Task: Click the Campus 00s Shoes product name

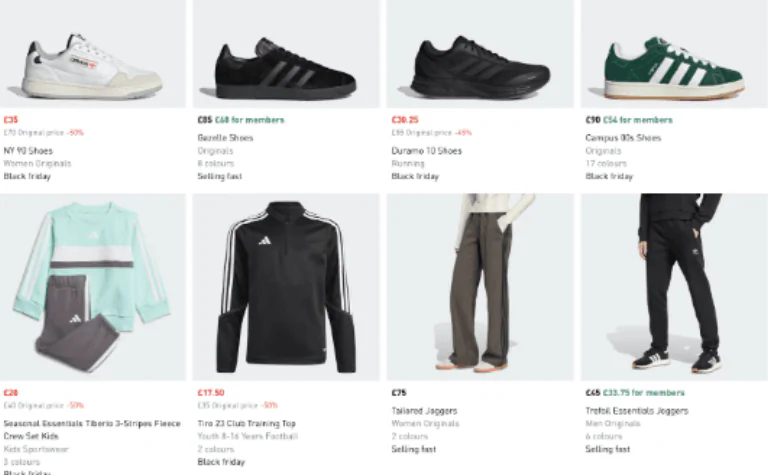Action: (623, 138)
